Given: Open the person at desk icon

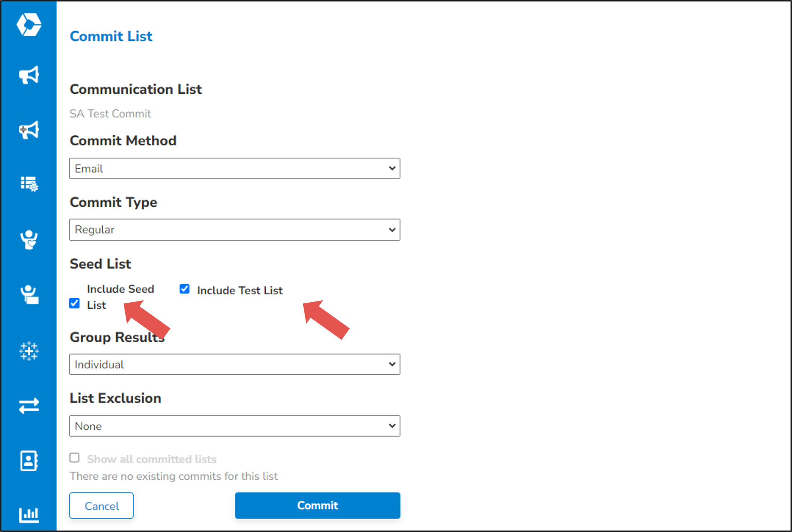Looking at the screenshot, I should [x=29, y=294].
